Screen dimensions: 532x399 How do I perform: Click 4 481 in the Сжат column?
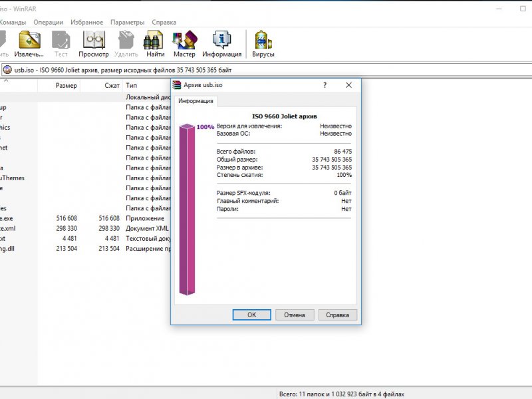pyautogui.click(x=112, y=239)
